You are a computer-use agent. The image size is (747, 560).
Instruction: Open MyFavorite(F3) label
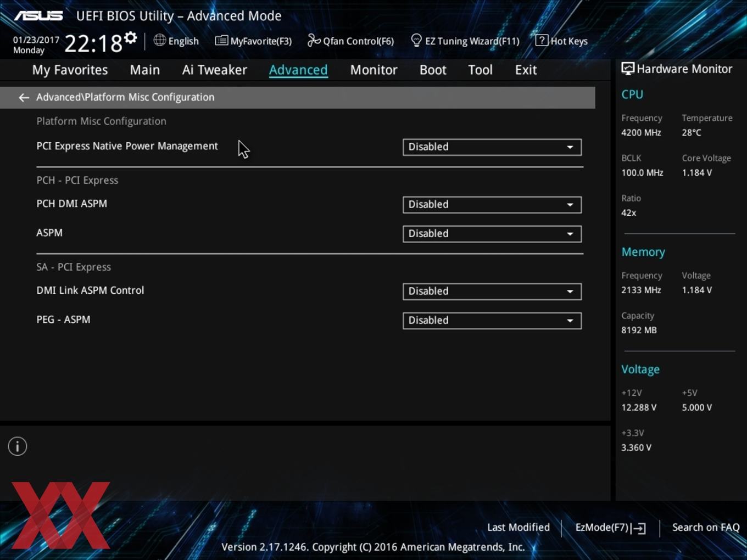(261, 41)
